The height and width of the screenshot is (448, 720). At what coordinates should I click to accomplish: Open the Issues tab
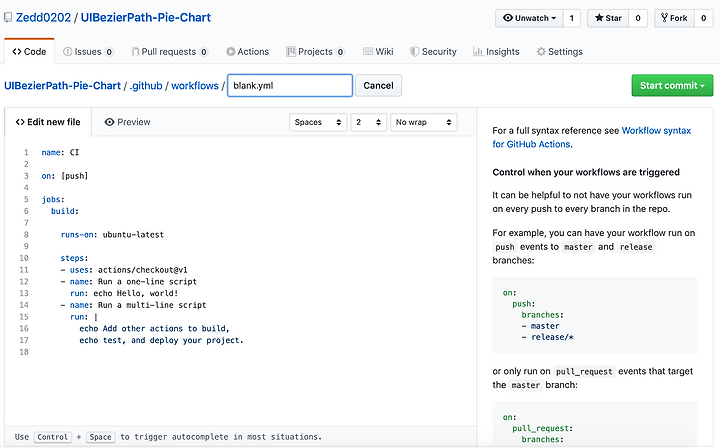(x=88, y=51)
